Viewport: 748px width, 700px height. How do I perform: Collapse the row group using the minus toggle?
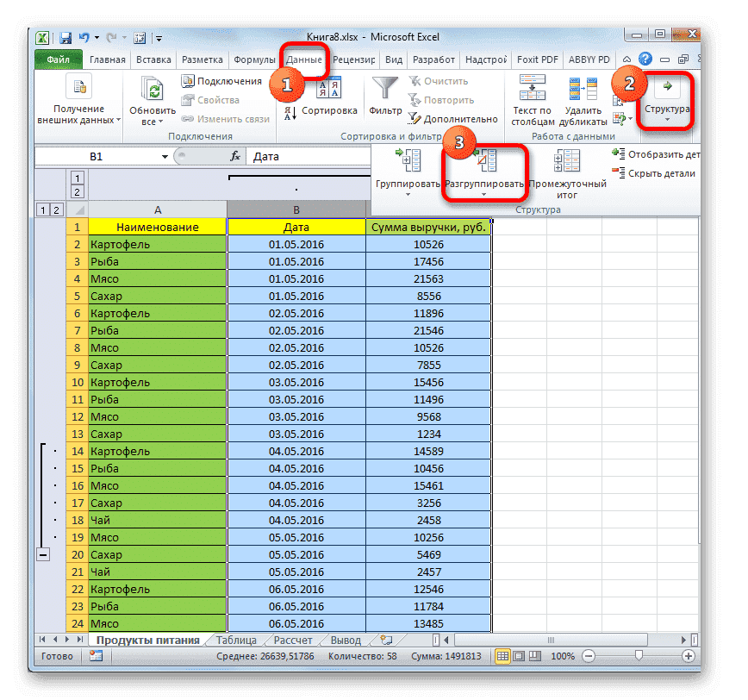(43, 554)
